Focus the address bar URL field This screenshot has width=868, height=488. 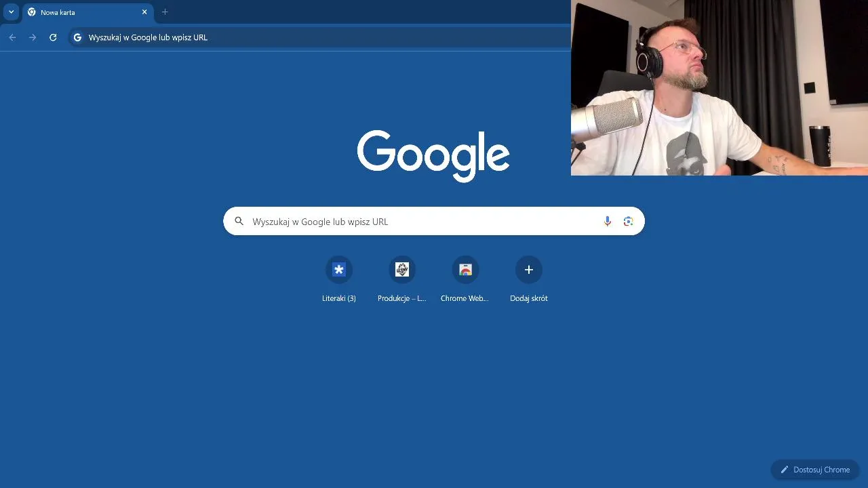[319, 37]
